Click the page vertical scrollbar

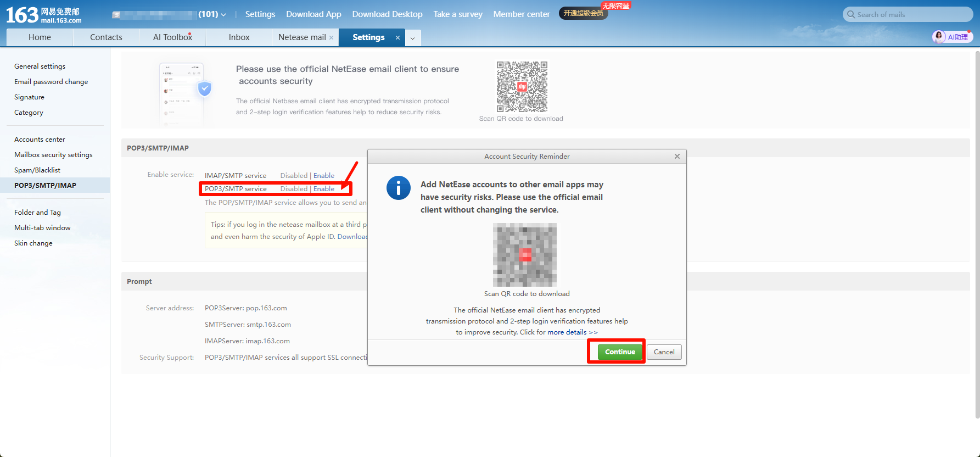pos(977,235)
